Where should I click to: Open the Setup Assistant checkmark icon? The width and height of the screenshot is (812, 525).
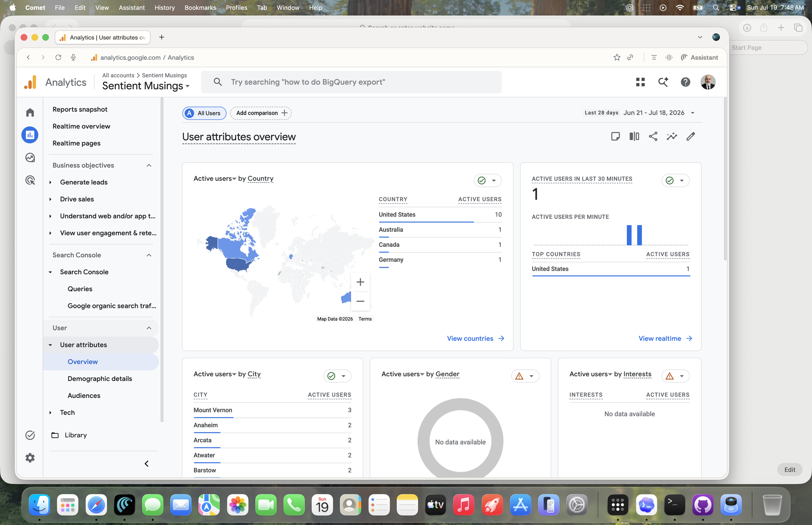click(30, 435)
